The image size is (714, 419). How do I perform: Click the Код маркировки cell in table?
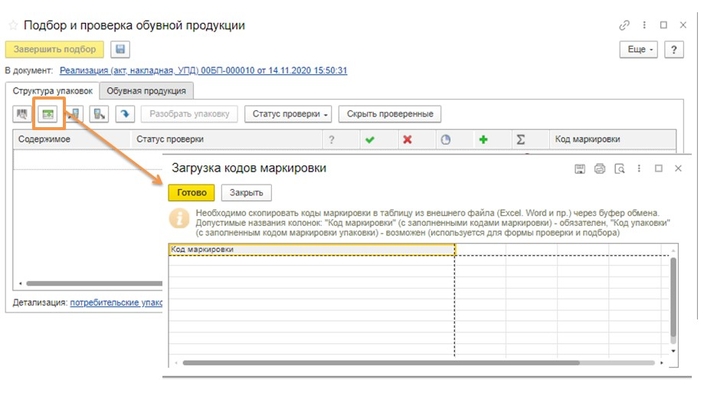311,250
